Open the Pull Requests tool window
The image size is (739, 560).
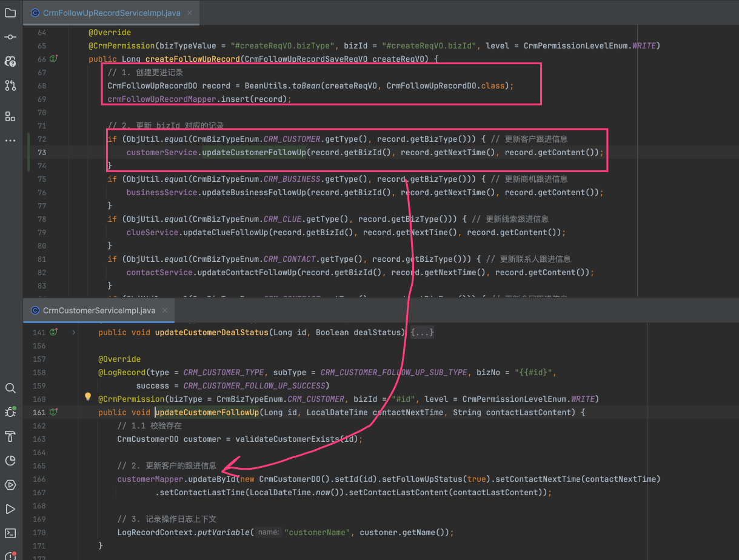point(10,85)
